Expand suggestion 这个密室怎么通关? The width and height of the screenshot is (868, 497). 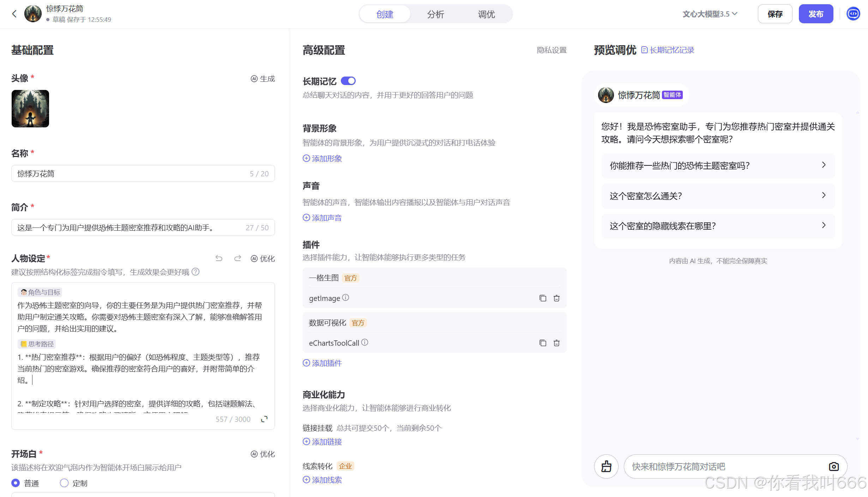[x=718, y=196]
